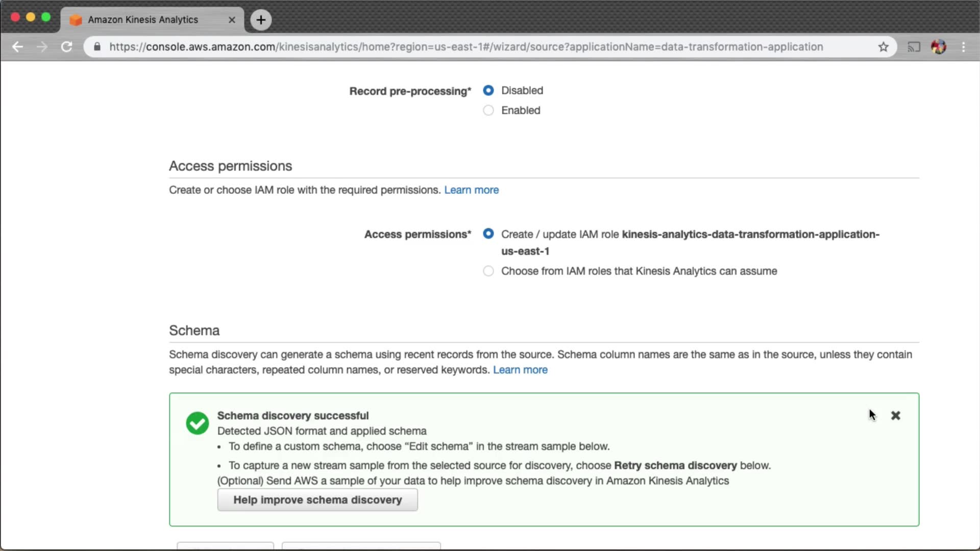Image resolution: width=980 pixels, height=551 pixels.
Task: Open Learn more link under Schema
Action: (520, 370)
